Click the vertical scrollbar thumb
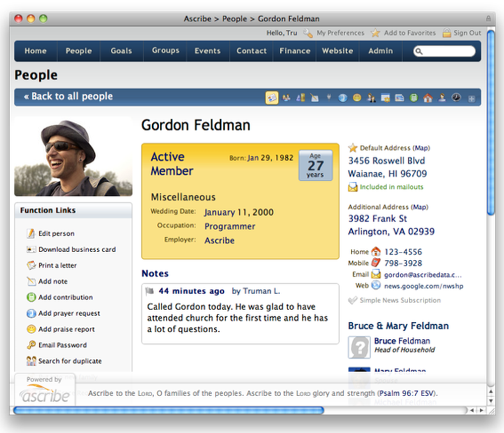Image resolution: width=504 pixels, height=433 pixels. pos(491,123)
